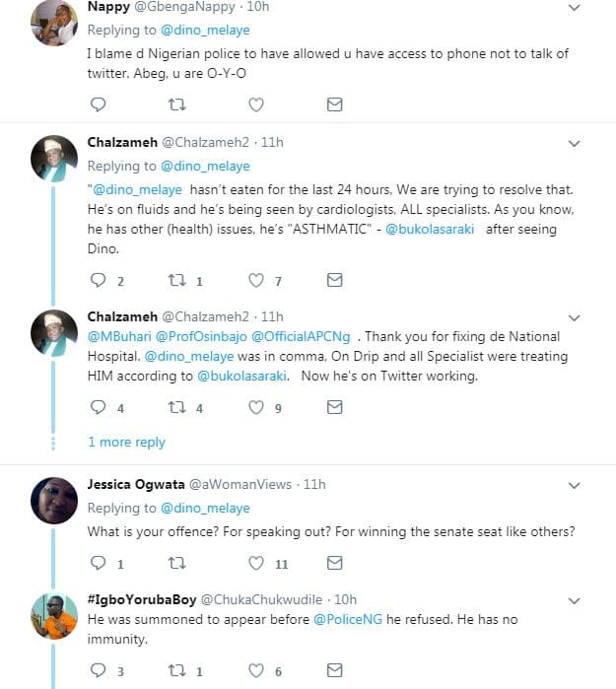This screenshot has width=616, height=689.
Task: Retweet Chalzameh's tweet quoting ASTHMATIC
Action: pyautogui.click(x=176, y=281)
